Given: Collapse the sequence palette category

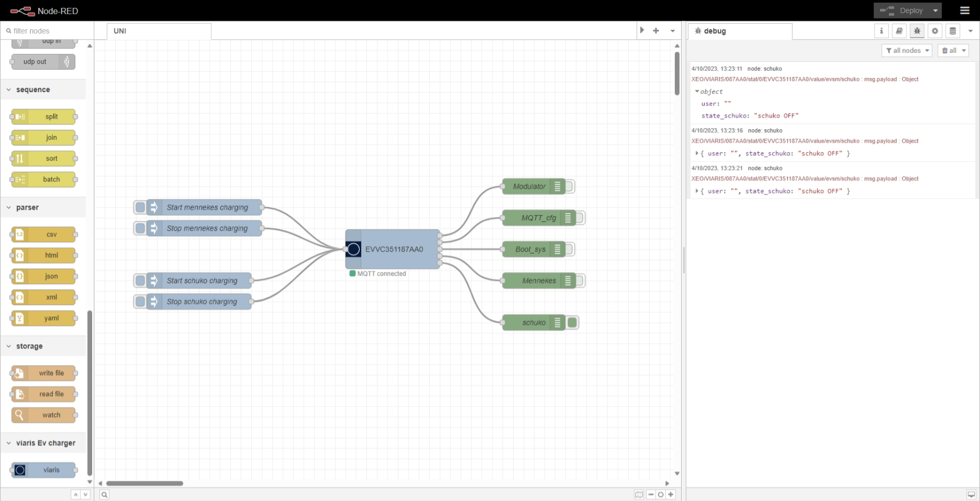Looking at the screenshot, I should pos(43,90).
